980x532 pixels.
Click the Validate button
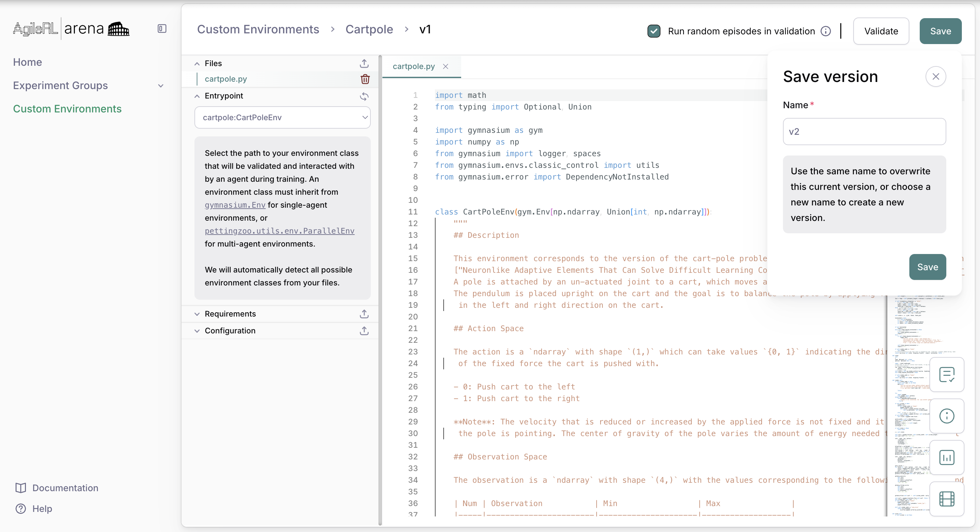[x=881, y=31]
